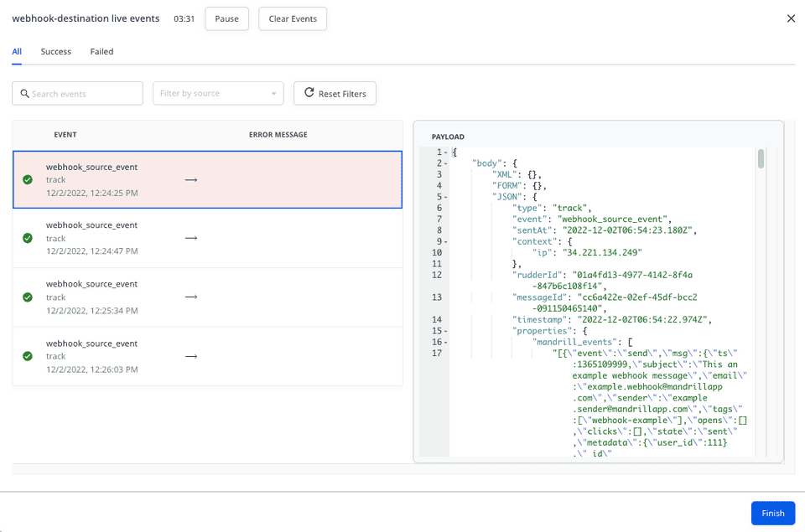Click green check icon of 12:25:34 PM event
This screenshot has width=805, height=532.
28,297
